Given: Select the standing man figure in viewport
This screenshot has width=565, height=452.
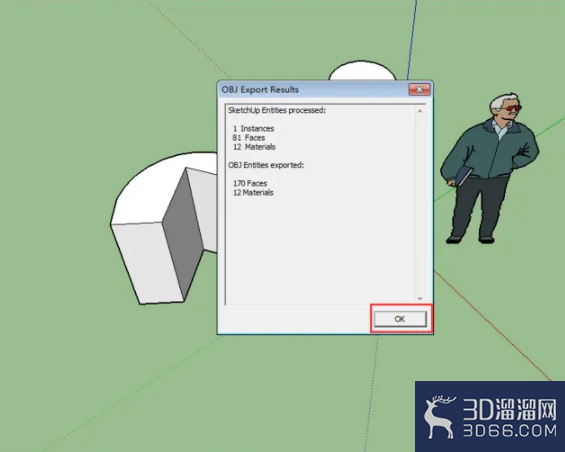Looking at the screenshot, I should coord(490,168).
